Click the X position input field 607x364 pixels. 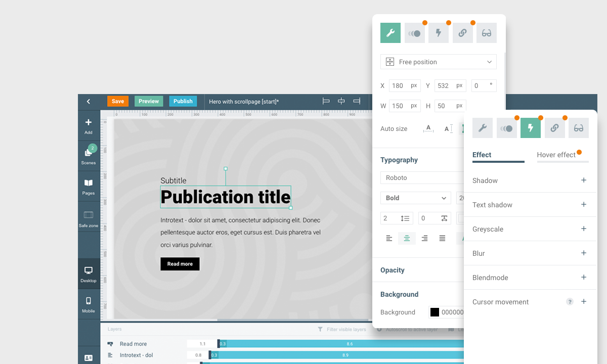405,86
